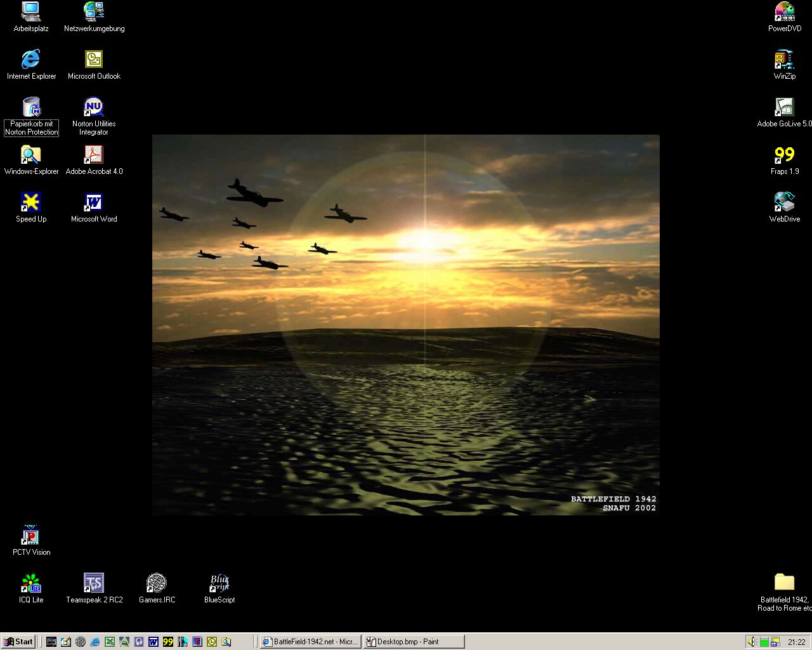
Task: Launch Internet Explorer from the quick launch bar
Action: point(95,642)
